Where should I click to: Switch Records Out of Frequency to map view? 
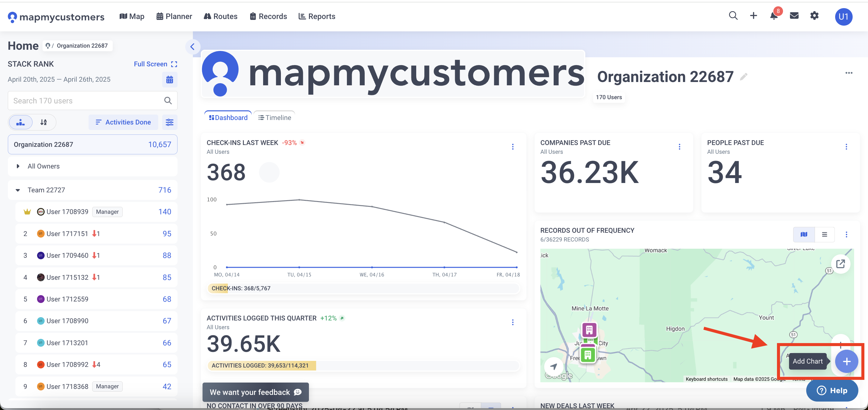coord(804,234)
